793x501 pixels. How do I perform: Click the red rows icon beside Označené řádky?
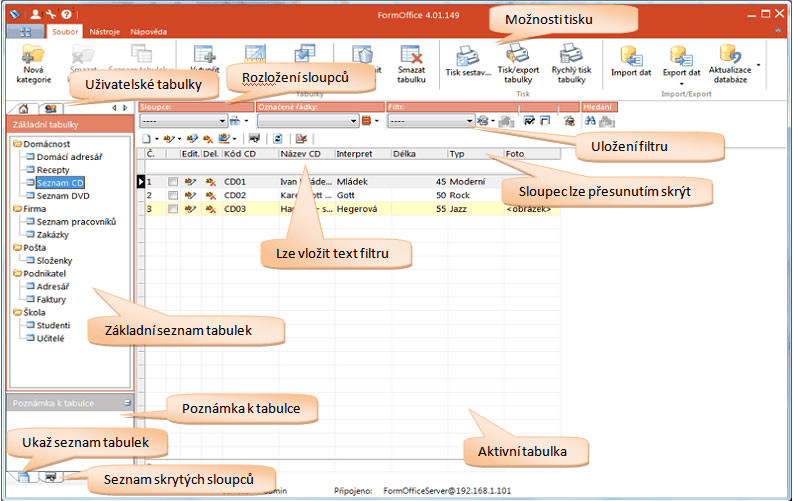pyautogui.click(x=367, y=121)
